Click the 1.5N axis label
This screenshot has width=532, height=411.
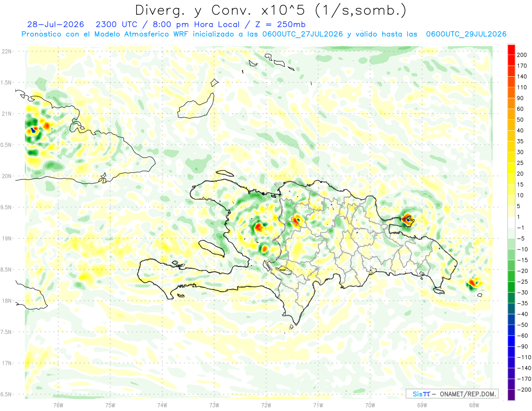coord(7,82)
